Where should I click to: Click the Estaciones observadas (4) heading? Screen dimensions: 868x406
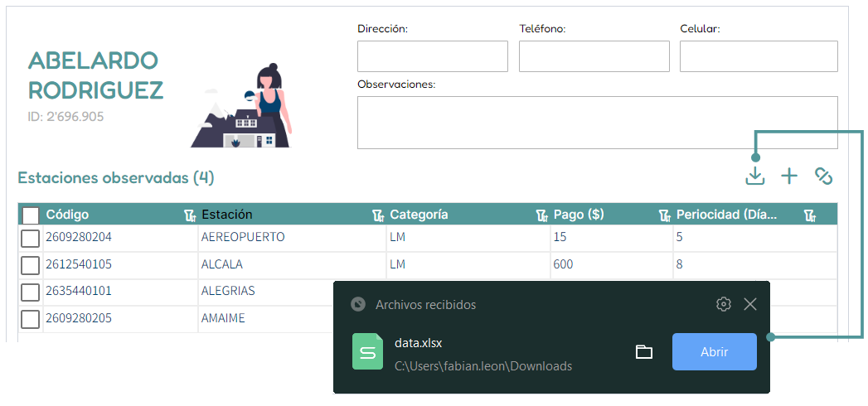[x=116, y=178]
